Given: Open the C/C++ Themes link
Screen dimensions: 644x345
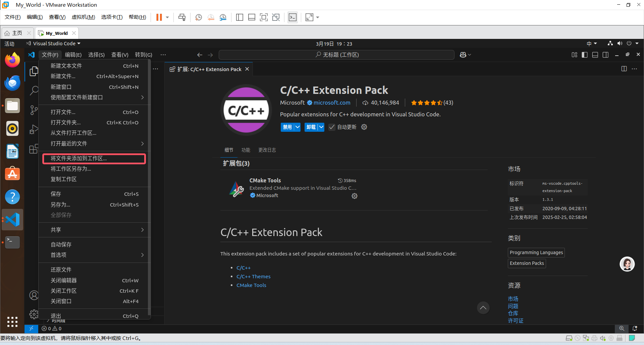Looking at the screenshot, I should [x=253, y=277].
